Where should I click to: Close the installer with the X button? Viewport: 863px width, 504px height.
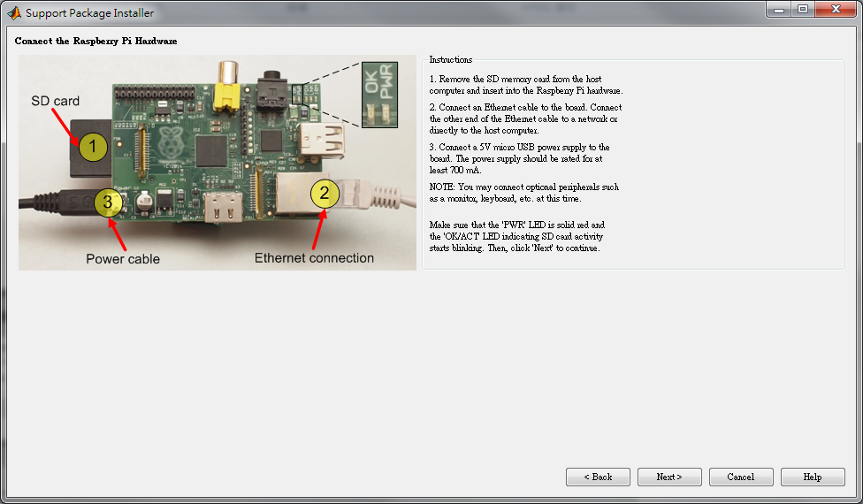click(x=836, y=10)
